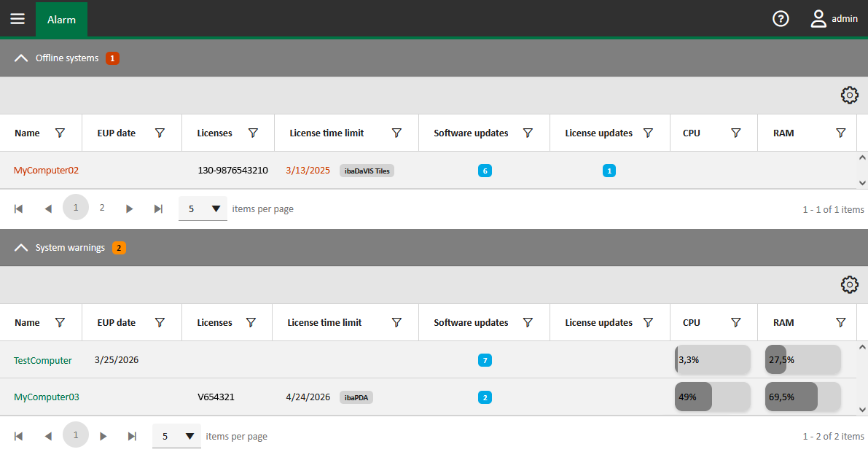
Task: Open settings gear for System warnings table
Action: click(x=850, y=285)
